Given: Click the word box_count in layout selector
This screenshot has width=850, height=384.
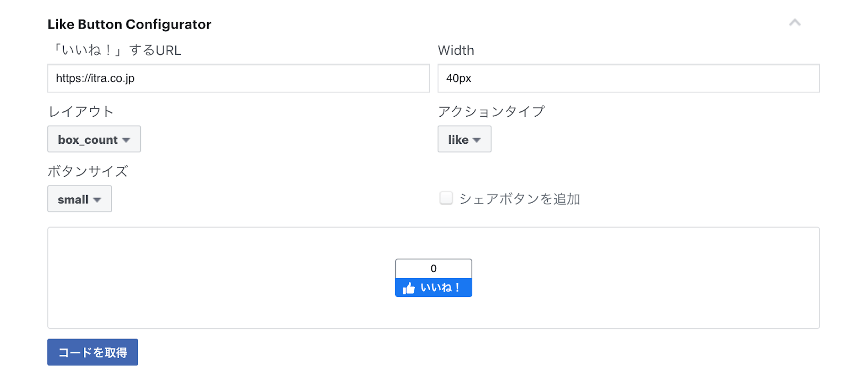Looking at the screenshot, I should [x=88, y=140].
